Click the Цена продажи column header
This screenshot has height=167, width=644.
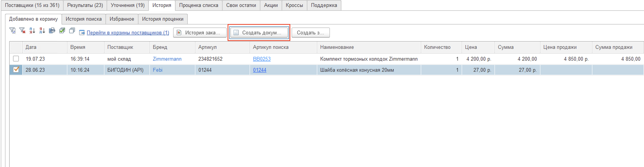(x=566, y=47)
